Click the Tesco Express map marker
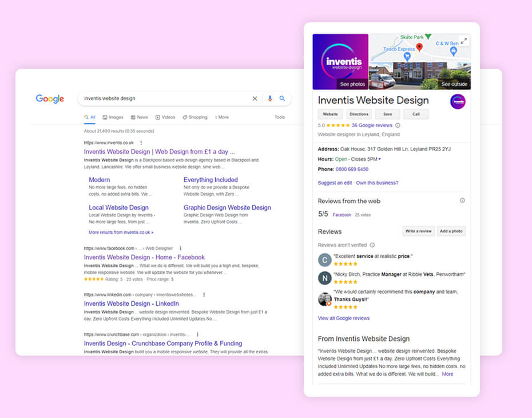This screenshot has height=418, width=532. tap(407, 56)
